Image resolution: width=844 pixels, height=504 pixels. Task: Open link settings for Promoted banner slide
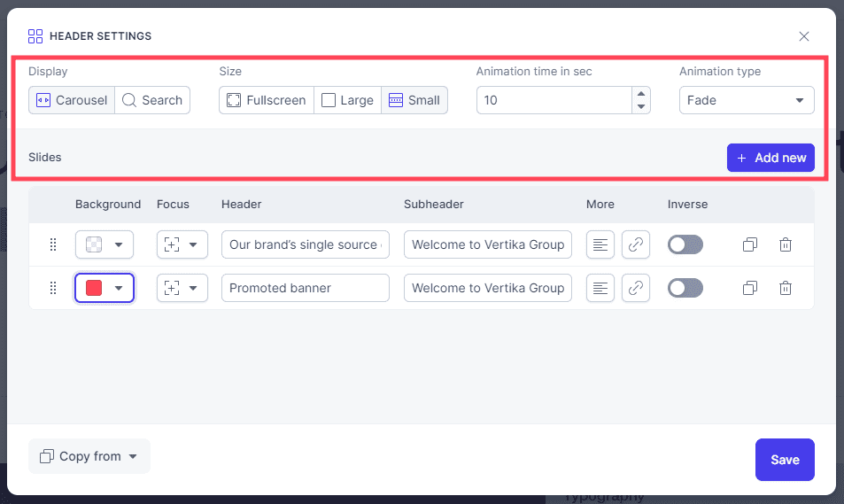point(636,288)
